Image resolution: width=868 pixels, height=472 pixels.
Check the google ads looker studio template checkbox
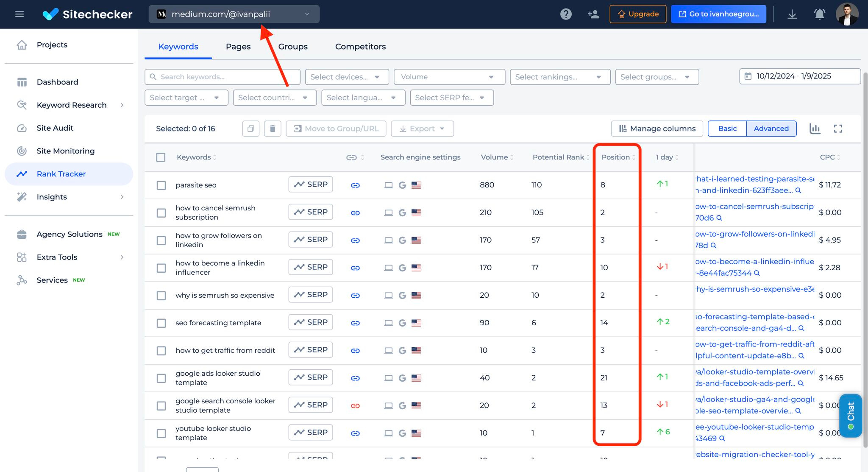pyautogui.click(x=161, y=378)
